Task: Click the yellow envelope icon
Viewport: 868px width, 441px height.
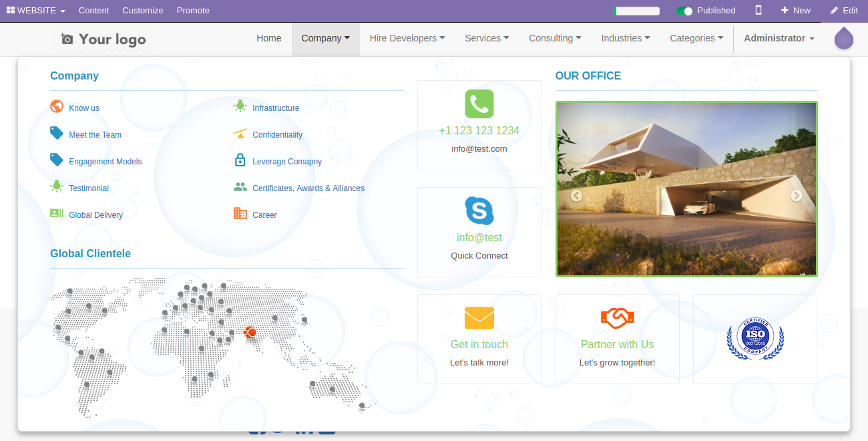Action: click(x=479, y=318)
